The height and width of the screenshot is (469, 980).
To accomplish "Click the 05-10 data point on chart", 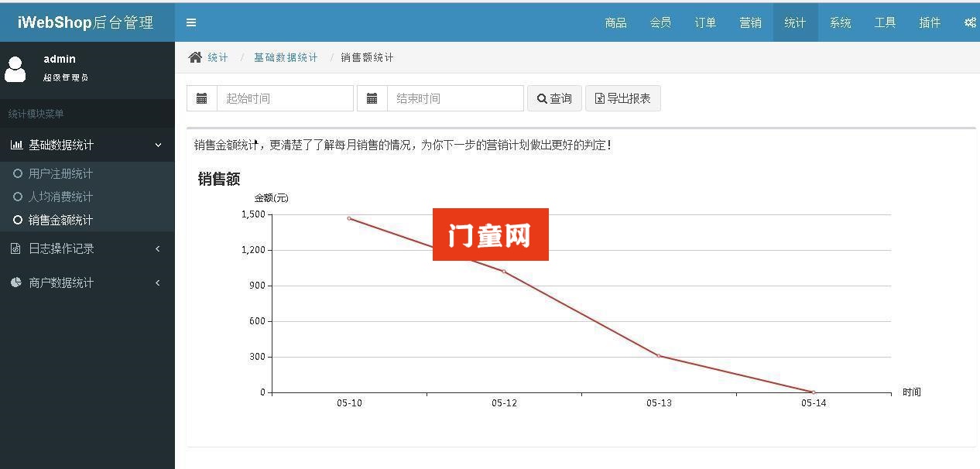I will (x=349, y=218).
